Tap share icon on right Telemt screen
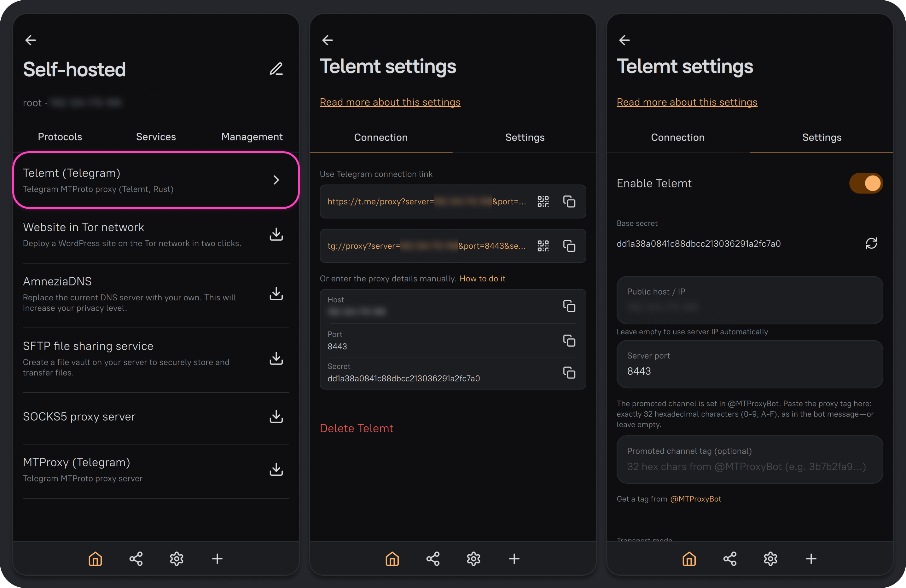The image size is (906, 588). point(730,559)
